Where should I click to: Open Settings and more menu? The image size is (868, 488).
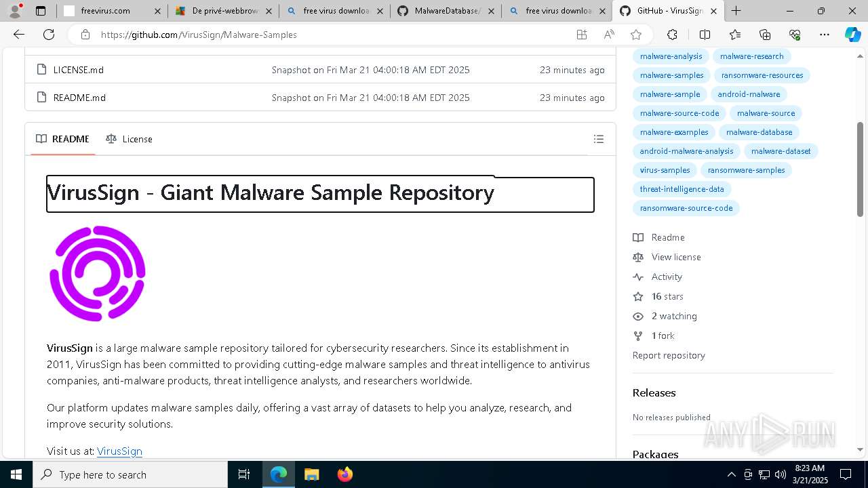click(825, 35)
